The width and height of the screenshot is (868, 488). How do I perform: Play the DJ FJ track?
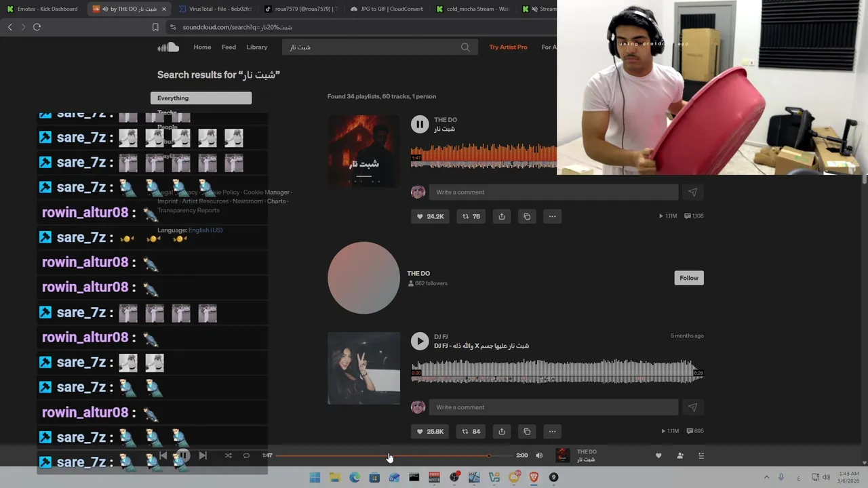(420, 341)
